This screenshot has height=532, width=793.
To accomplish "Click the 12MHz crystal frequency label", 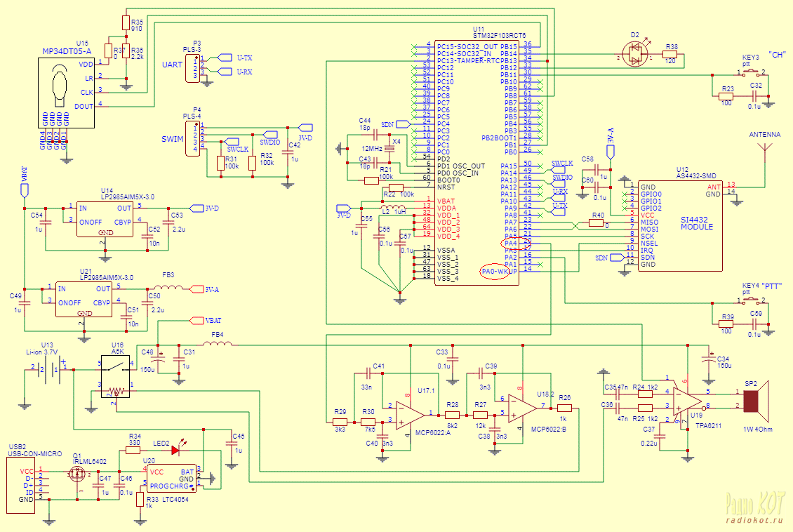I will (372, 149).
